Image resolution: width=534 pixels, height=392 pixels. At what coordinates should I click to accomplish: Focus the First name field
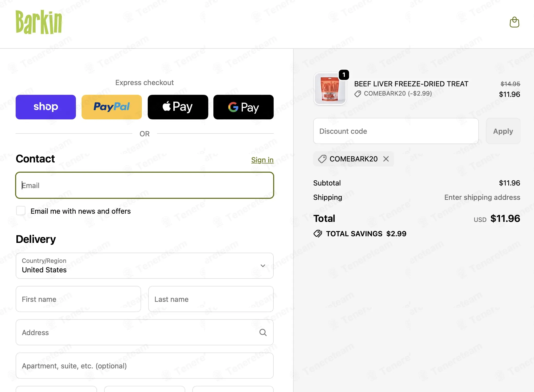click(78, 299)
